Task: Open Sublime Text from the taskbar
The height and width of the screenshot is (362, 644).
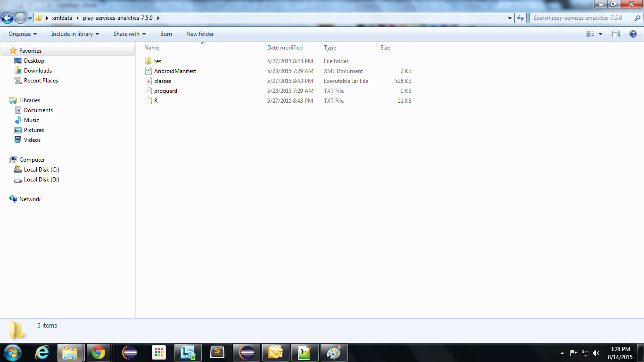Action: click(217, 353)
